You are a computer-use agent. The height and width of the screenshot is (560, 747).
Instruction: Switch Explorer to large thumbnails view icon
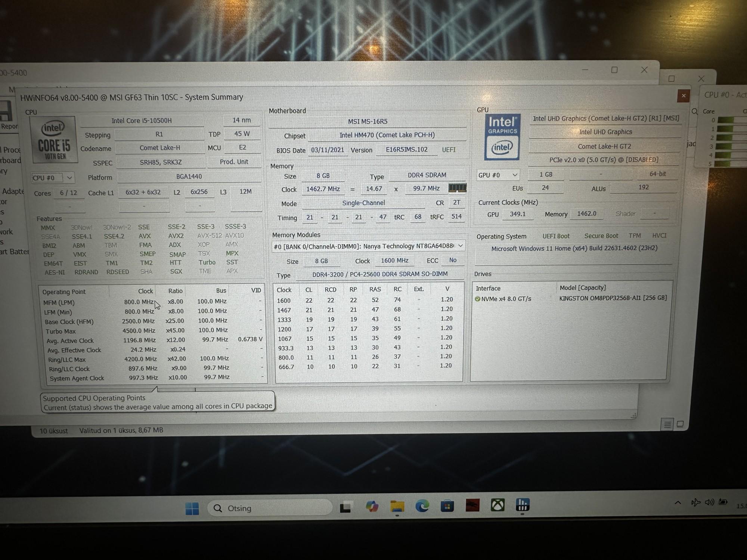[x=680, y=424]
